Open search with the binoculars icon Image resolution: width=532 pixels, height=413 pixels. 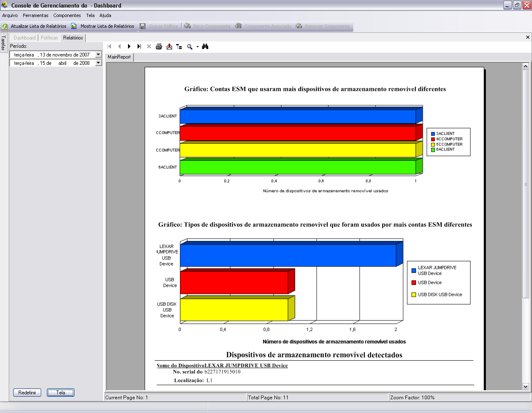click(205, 47)
